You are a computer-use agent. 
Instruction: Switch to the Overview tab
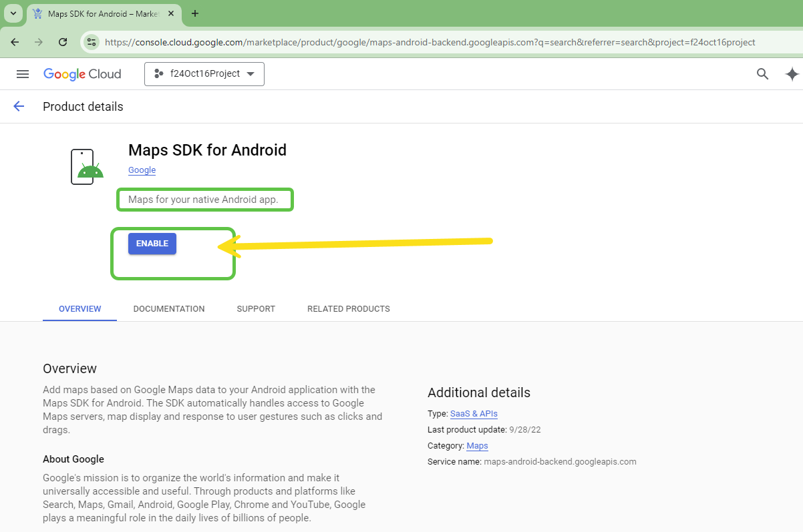click(80, 309)
